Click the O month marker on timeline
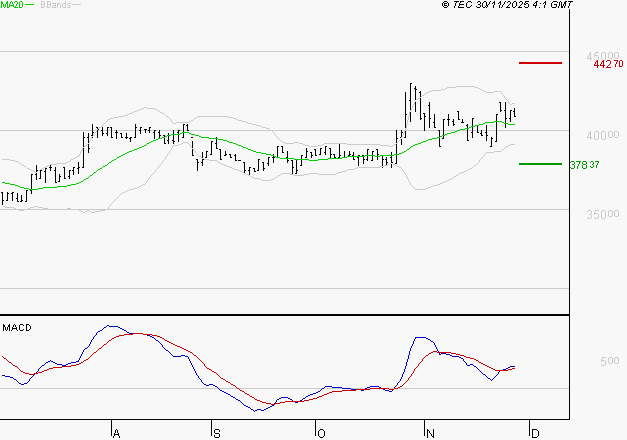Image resolution: width=627 pixels, height=440 pixels. [321, 434]
